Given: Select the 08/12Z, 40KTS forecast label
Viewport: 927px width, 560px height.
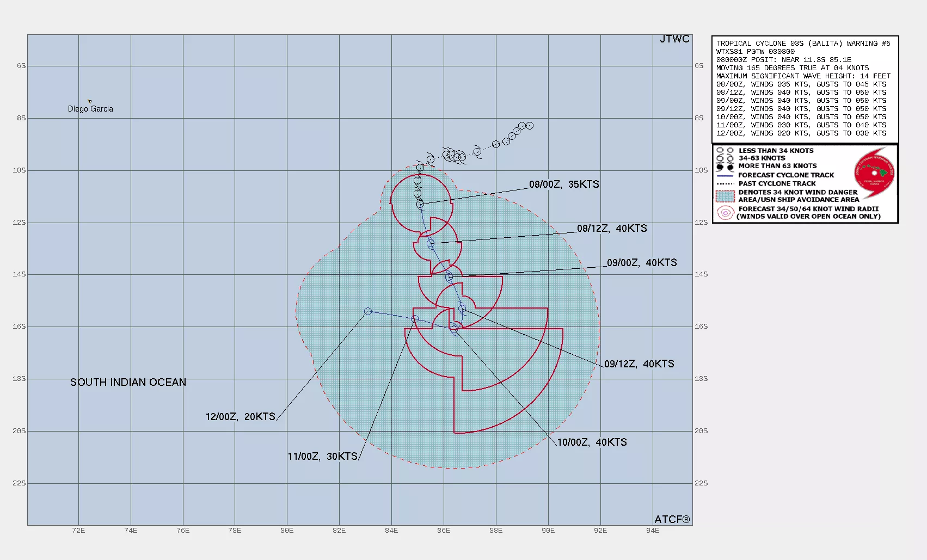Looking at the screenshot, I should [612, 229].
